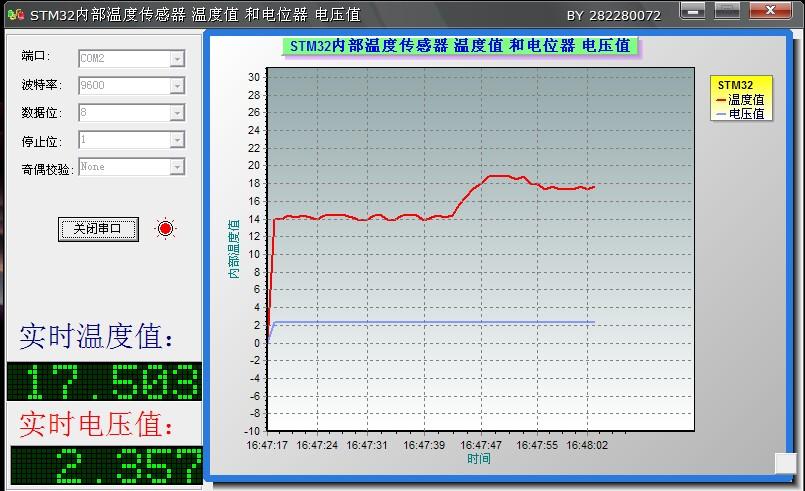Click the yellow STM32 legend title
Screen dimensions: 805x491
735,85
